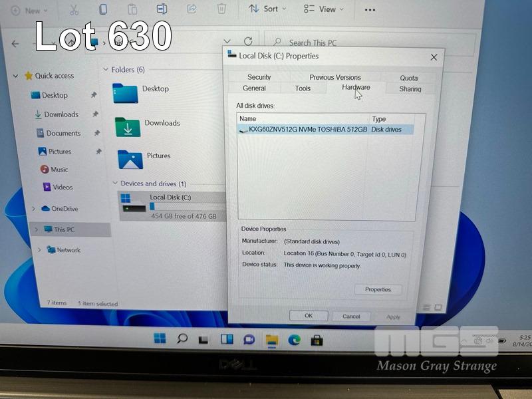The width and height of the screenshot is (532, 399).
Task: Click the Delete trash icon
Action: tap(221, 9)
